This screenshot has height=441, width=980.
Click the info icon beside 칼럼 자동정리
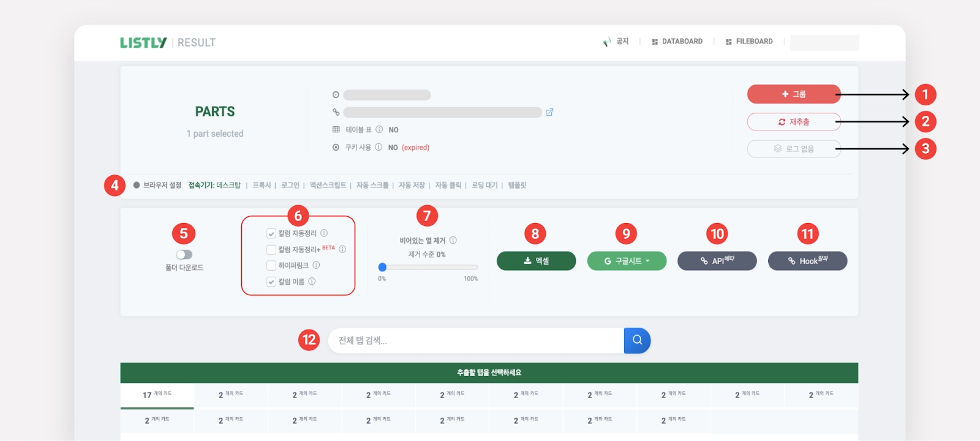(x=324, y=233)
